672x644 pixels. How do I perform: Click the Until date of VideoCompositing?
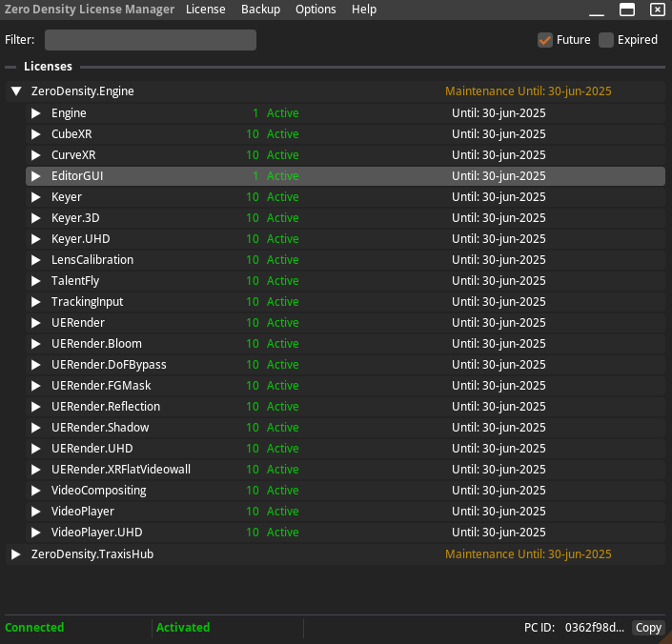(499, 491)
